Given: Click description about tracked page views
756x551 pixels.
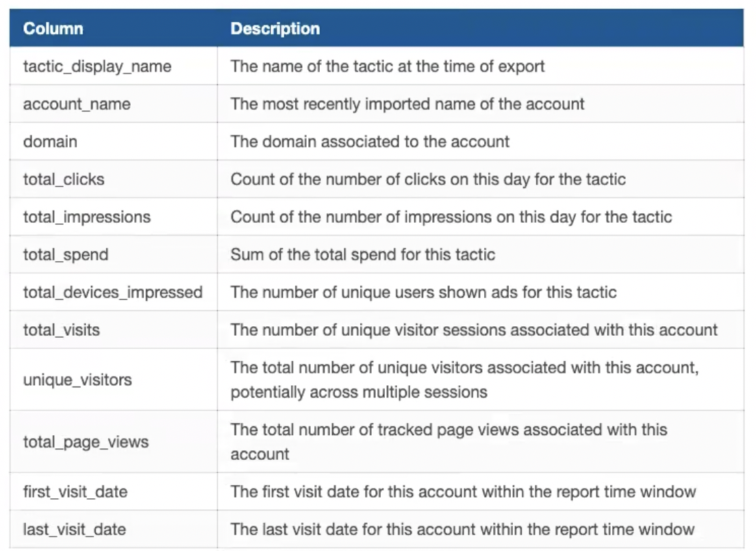Looking at the screenshot, I should pyautogui.click(x=449, y=442).
